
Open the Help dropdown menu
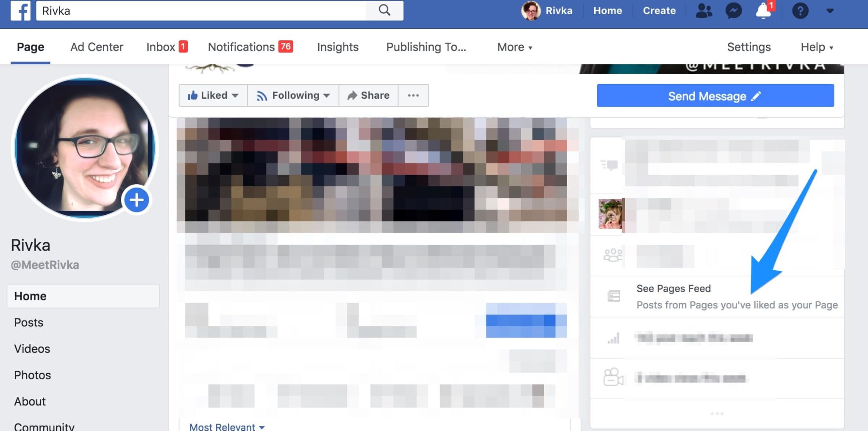[x=817, y=47]
